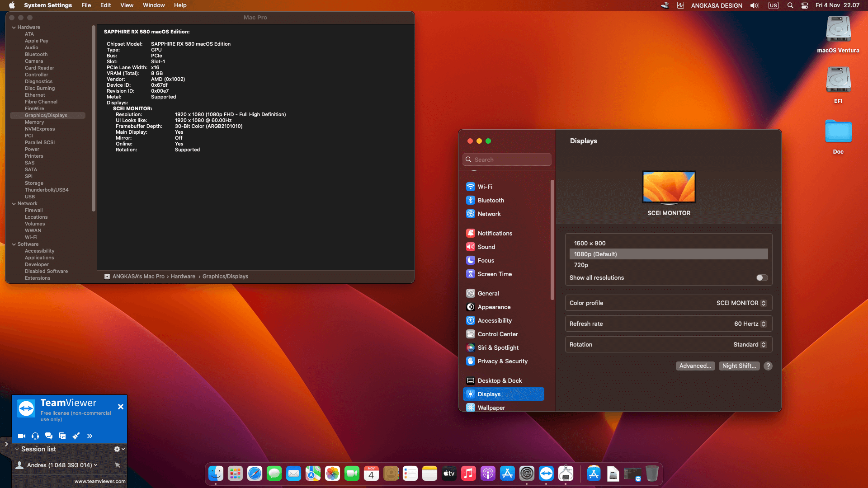Open Calendar icon in the Dock

(371, 474)
